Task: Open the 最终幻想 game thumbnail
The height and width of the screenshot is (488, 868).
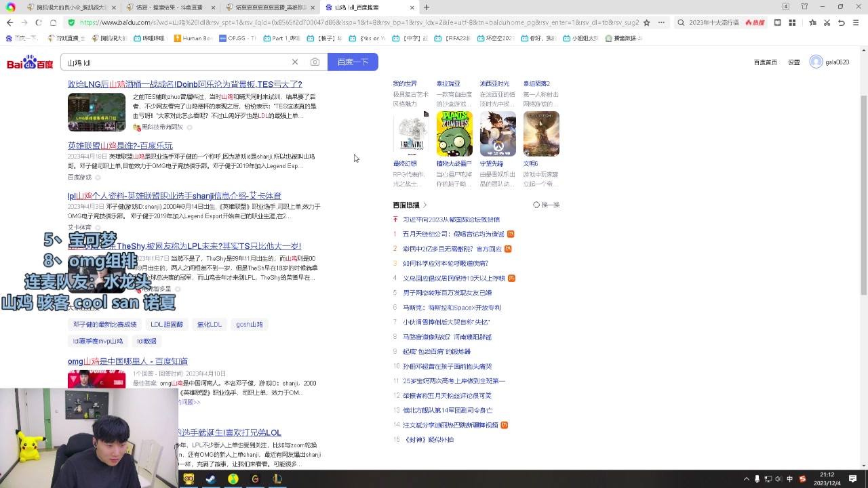Action: pos(411,134)
